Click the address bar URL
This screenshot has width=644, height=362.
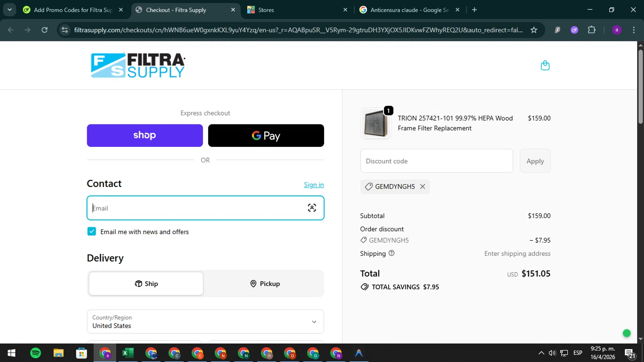(x=298, y=30)
